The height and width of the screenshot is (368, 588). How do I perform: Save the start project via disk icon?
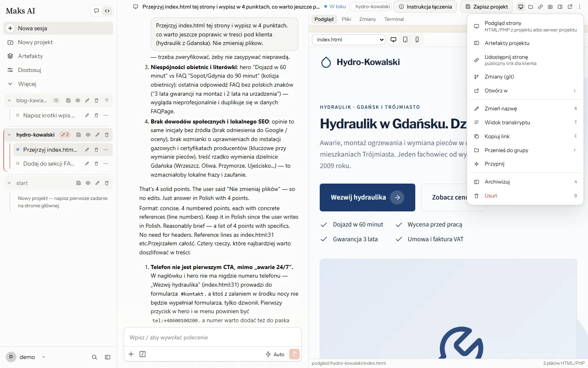click(x=78, y=183)
